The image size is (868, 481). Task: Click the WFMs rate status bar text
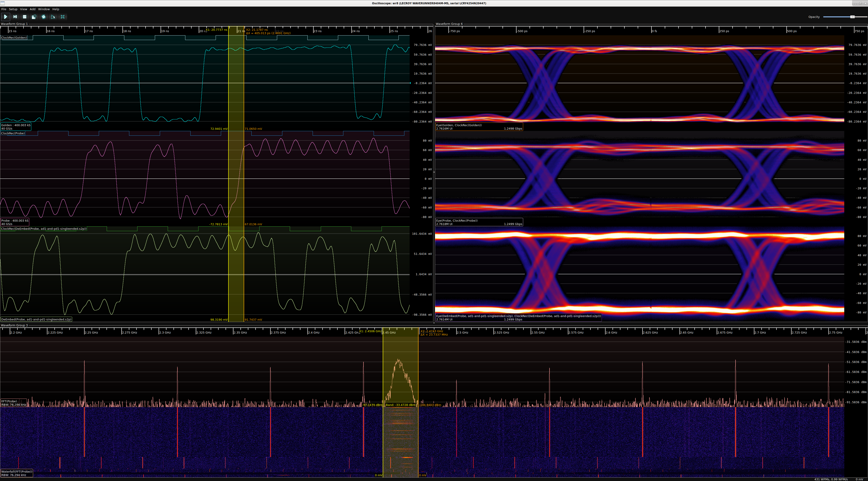click(831, 479)
